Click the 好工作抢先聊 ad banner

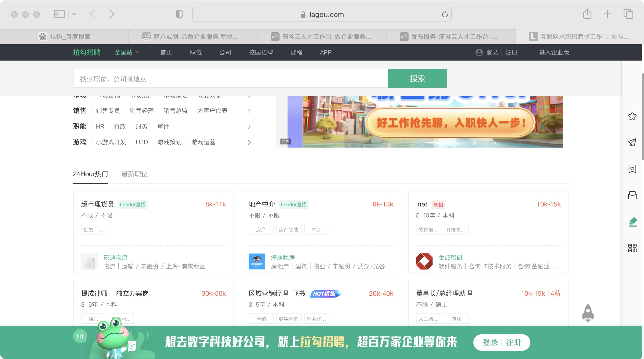[x=425, y=122]
